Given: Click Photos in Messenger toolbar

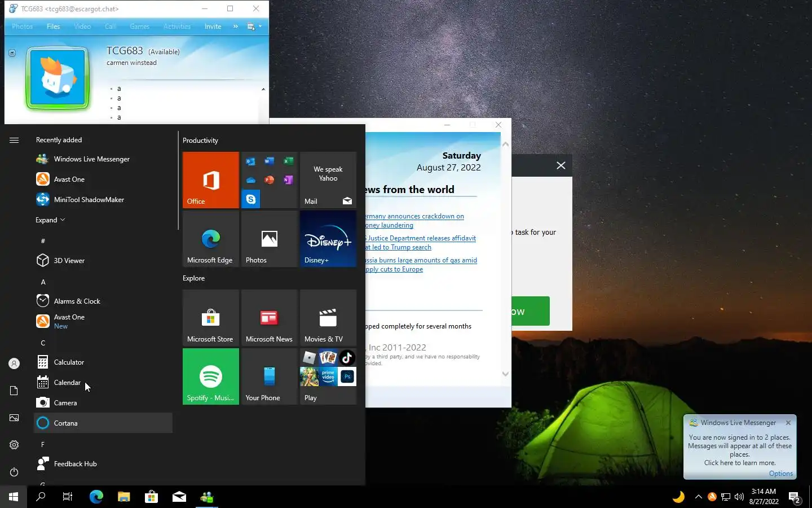Looking at the screenshot, I should click(x=23, y=27).
